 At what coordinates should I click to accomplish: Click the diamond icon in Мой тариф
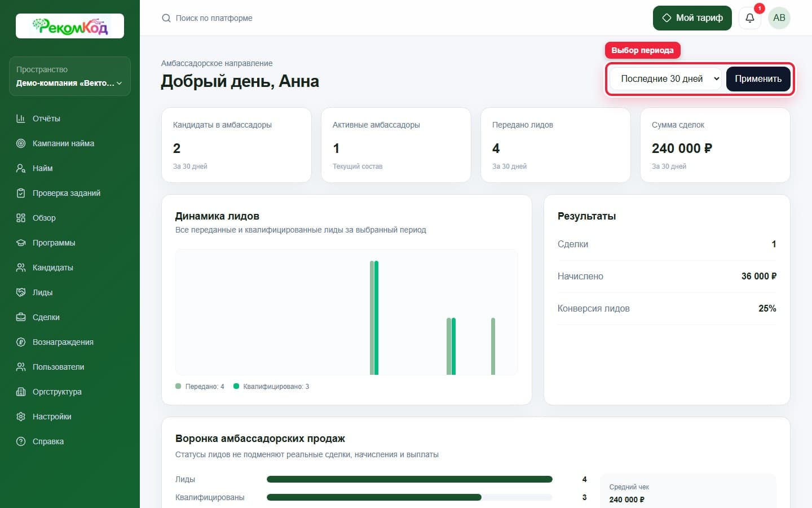667,18
